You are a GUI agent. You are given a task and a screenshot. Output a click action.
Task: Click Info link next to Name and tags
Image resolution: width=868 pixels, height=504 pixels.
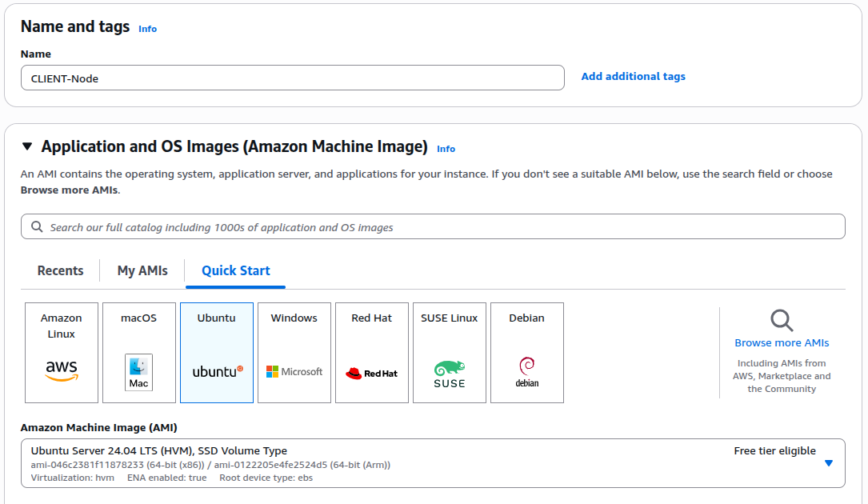point(147,29)
